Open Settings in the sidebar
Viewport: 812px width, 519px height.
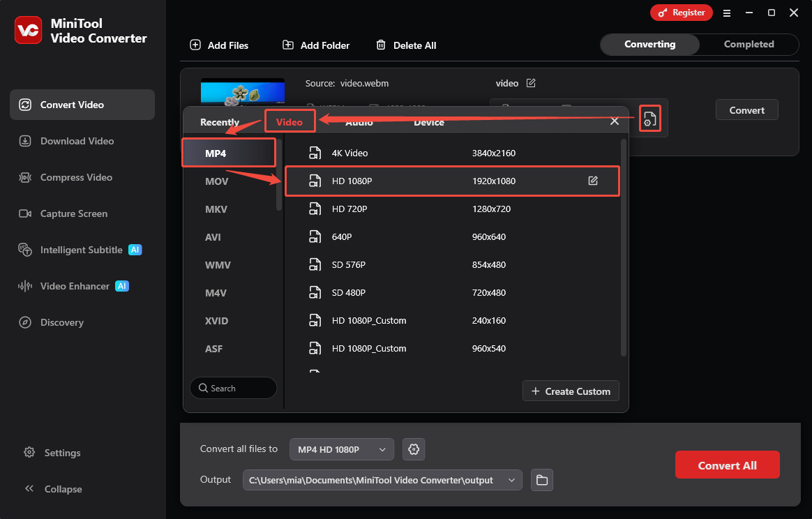click(52, 453)
